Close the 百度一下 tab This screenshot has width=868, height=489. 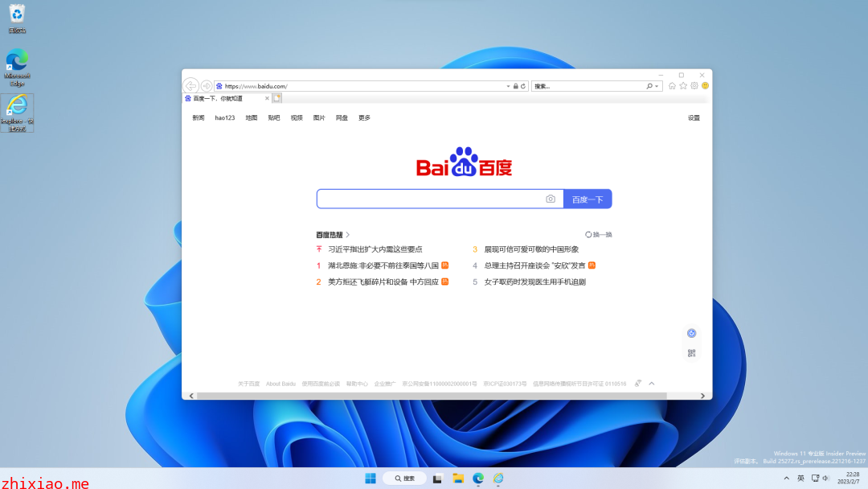[267, 99]
